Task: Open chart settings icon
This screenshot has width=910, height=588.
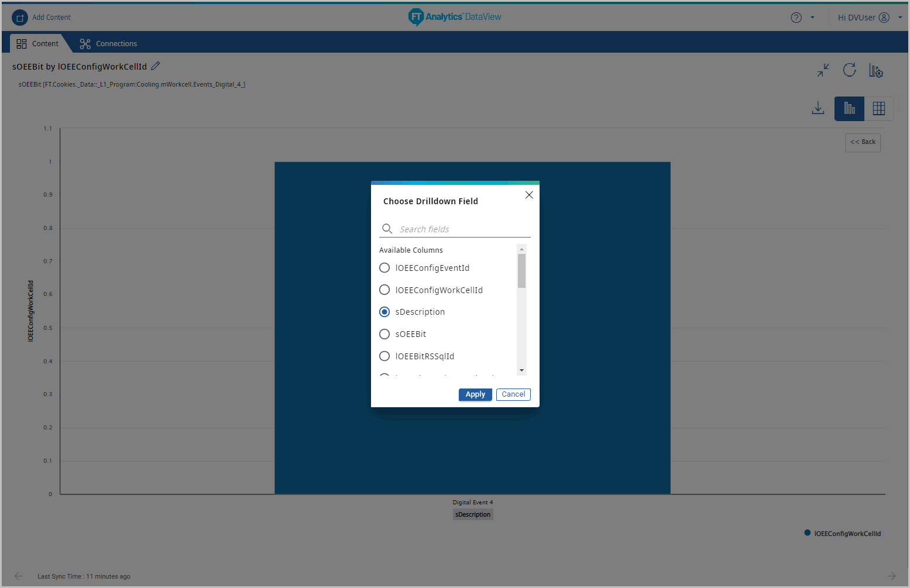Action: click(875, 71)
